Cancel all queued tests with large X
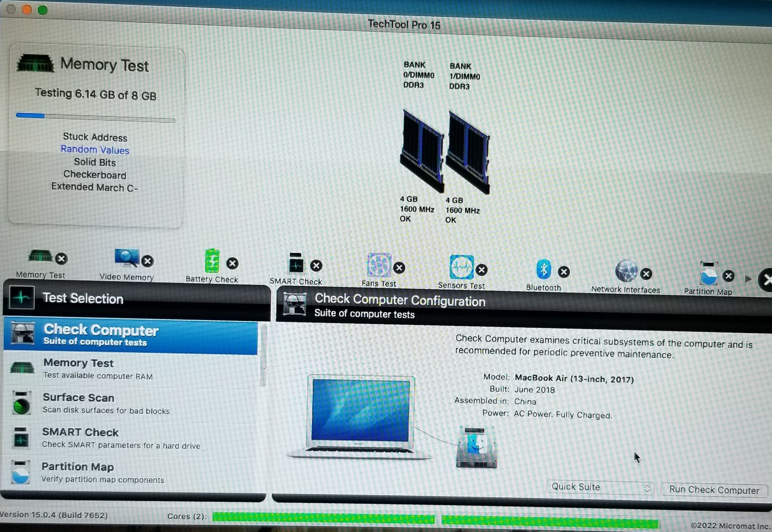772x532 pixels. click(767, 280)
